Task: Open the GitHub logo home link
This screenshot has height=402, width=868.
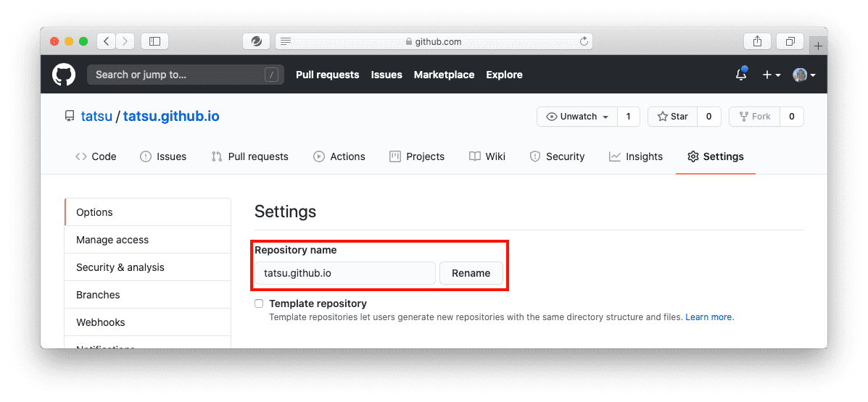Action: pyautogui.click(x=64, y=75)
